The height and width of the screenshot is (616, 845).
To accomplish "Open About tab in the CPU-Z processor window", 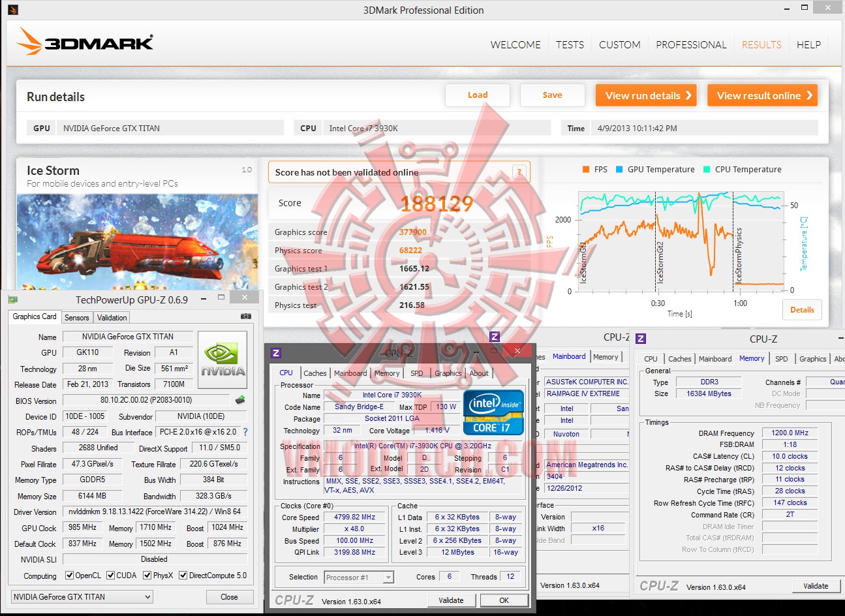I will [x=479, y=373].
